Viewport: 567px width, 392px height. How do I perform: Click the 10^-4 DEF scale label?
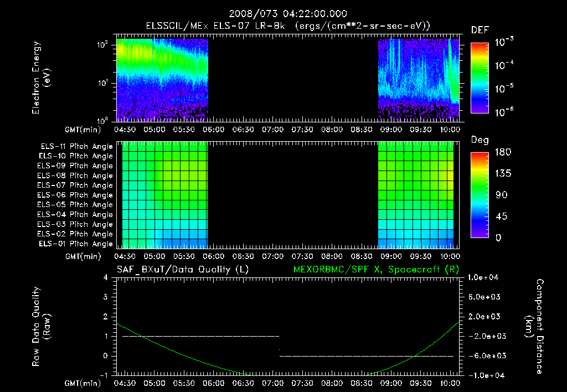pos(504,65)
